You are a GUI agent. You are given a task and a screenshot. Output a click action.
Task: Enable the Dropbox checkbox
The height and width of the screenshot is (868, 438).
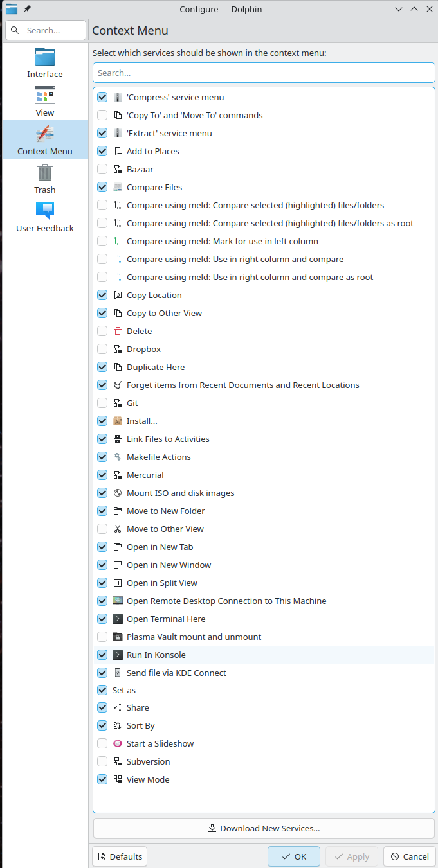click(102, 350)
